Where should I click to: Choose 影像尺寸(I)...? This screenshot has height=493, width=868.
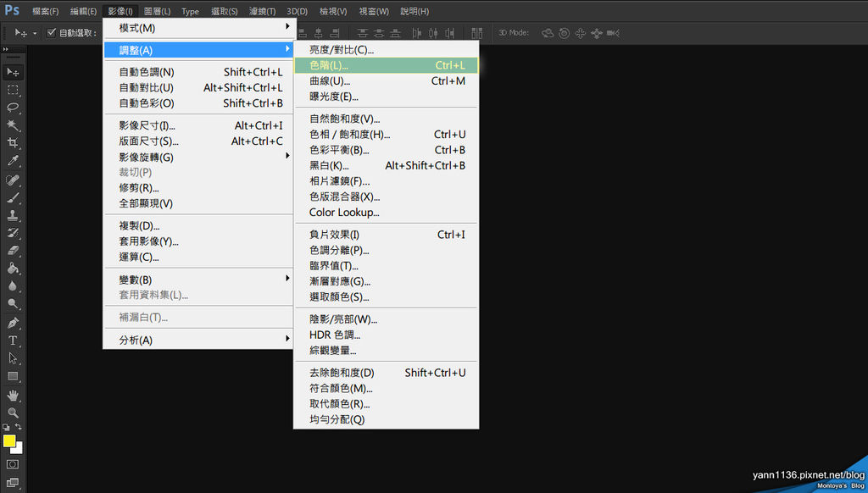pos(198,125)
